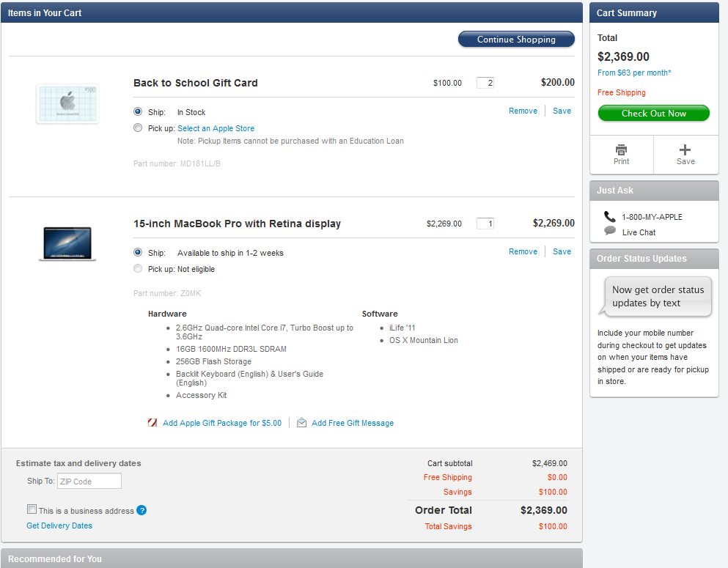This screenshot has width=728, height=568.
Task: Click the MacBook Pro quantity field
Action: pyautogui.click(x=485, y=224)
